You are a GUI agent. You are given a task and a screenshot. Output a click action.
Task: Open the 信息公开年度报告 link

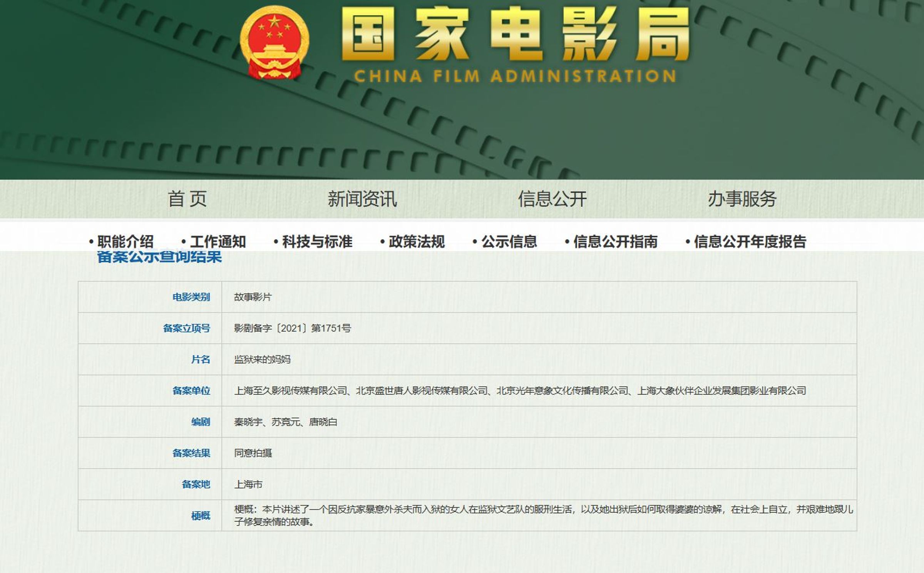coord(750,242)
